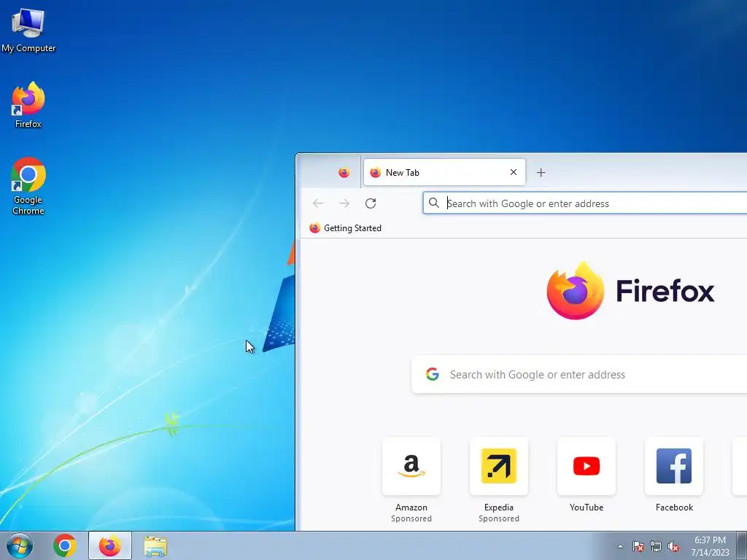Launch Chrome from the taskbar
The width and height of the screenshot is (747, 560).
tap(65, 545)
